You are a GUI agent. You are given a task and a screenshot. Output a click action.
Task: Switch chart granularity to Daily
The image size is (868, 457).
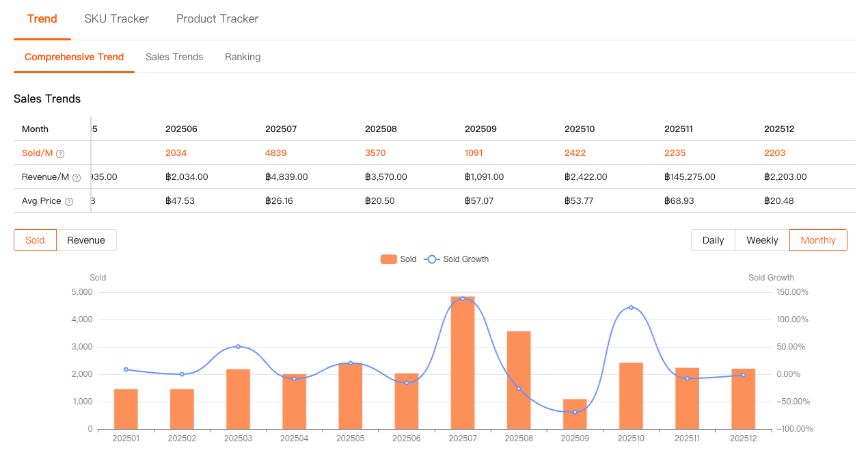point(713,240)
